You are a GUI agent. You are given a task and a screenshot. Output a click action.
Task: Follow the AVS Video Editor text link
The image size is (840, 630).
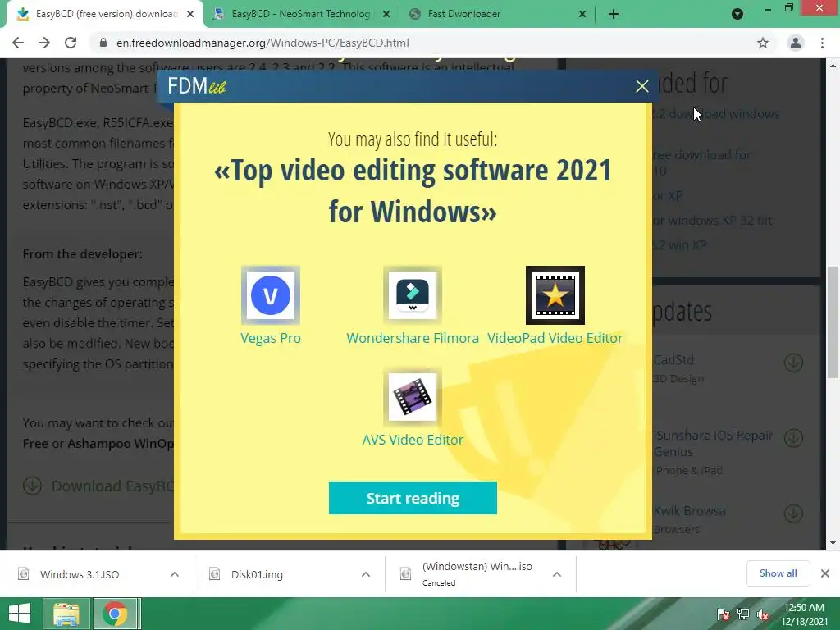pyautogui.click(x=413, y=440)
